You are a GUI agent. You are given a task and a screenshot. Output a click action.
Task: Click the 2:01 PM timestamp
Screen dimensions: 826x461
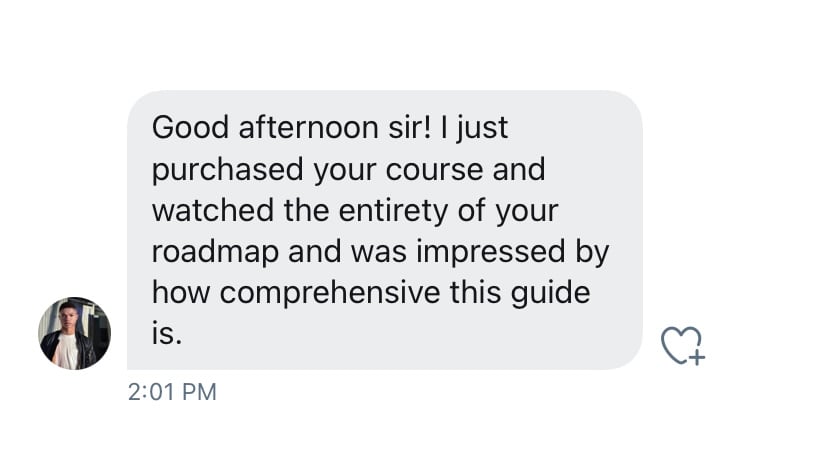coord(172,392)
